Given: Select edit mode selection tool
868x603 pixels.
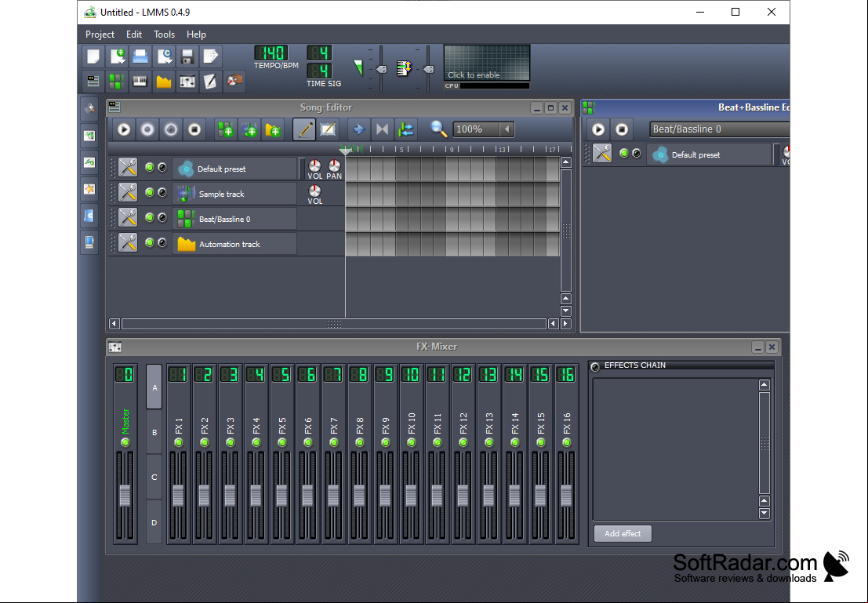Looking at the screenshot, I should click(329, 129).
